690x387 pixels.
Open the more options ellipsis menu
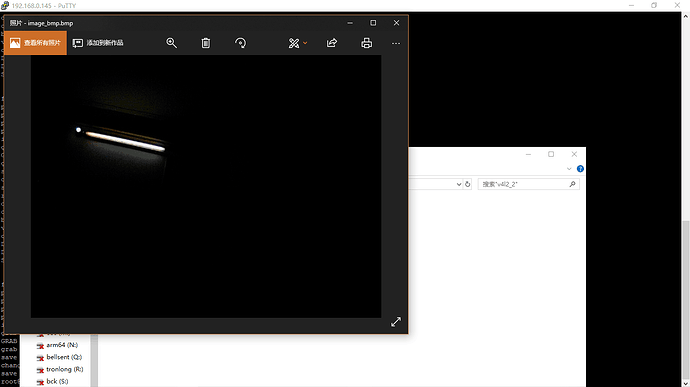[x=396, y=43]
